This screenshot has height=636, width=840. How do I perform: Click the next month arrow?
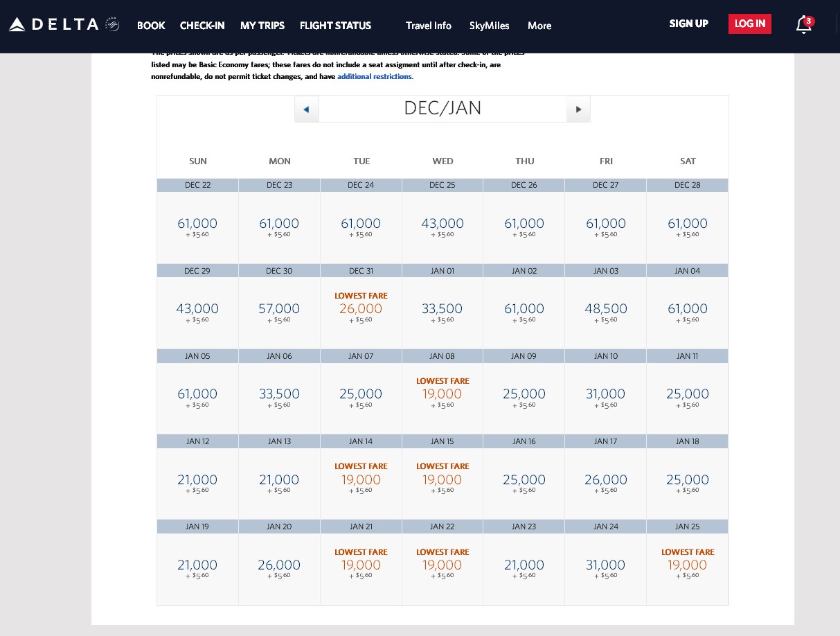tap(578, 109)
